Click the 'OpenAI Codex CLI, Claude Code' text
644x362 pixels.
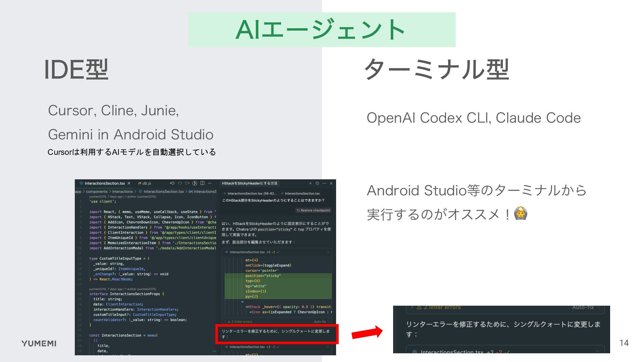pos(474,118)
